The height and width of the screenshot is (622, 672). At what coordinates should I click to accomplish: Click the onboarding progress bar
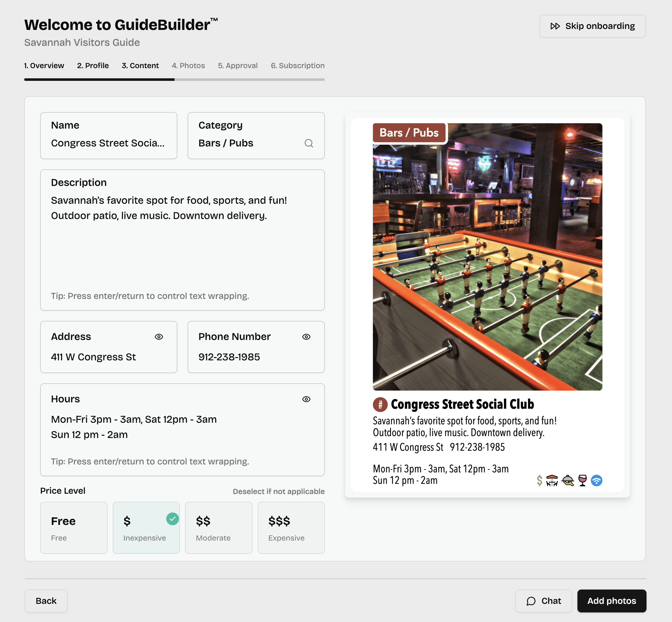(175, 80)
